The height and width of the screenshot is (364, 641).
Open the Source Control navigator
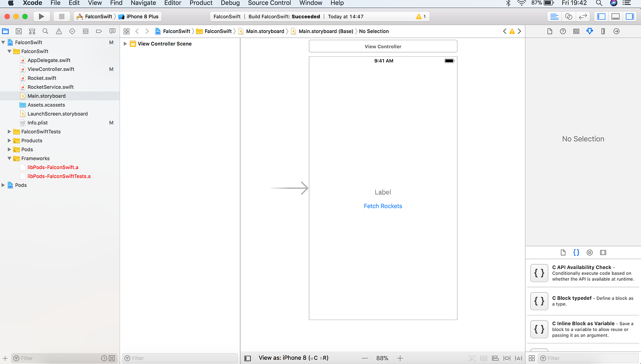click(x=19, y=32)
